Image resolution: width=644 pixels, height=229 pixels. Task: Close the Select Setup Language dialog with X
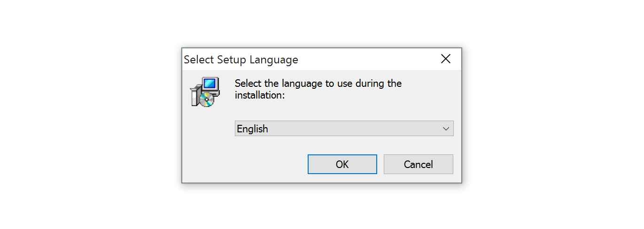(445, 59)
